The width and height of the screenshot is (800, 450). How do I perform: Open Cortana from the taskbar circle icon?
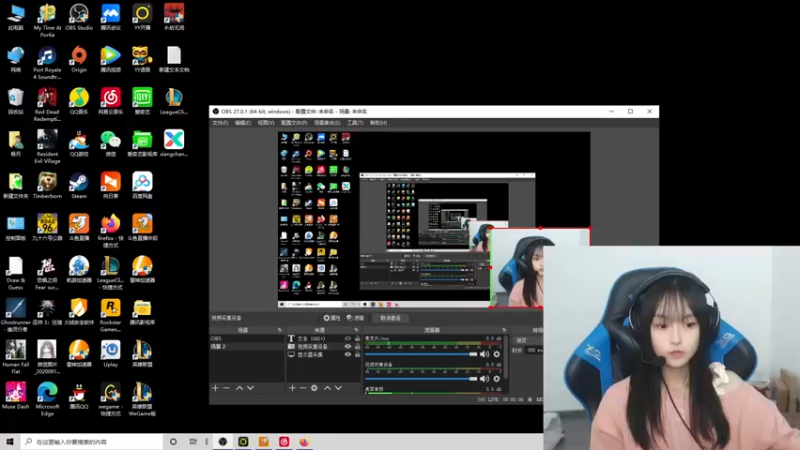[173, 442]
